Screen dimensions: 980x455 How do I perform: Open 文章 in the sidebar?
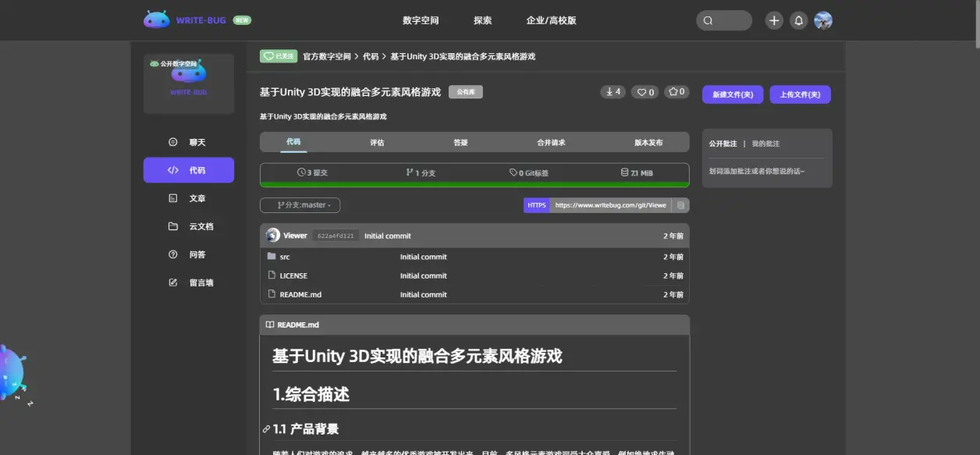189,198
